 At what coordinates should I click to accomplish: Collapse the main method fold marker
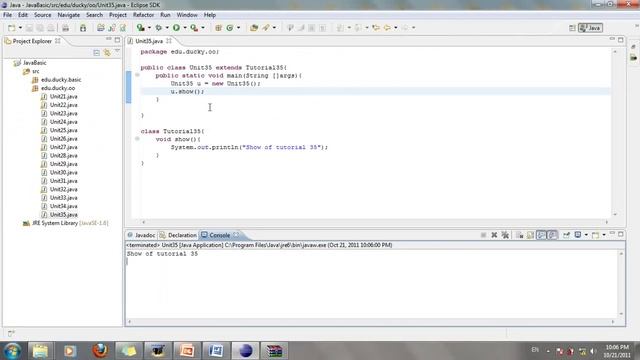(138, 75)
